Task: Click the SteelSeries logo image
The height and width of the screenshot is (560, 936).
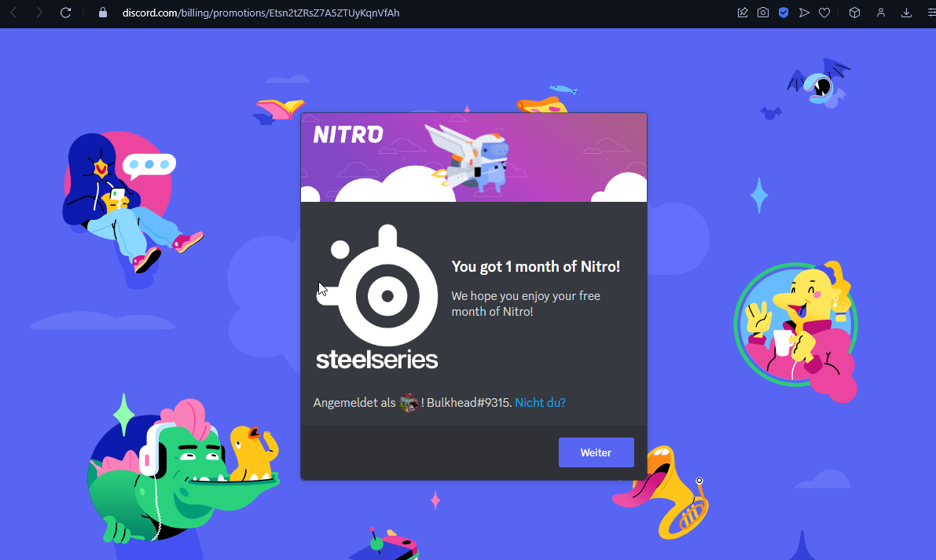Action: pos(378,298)
